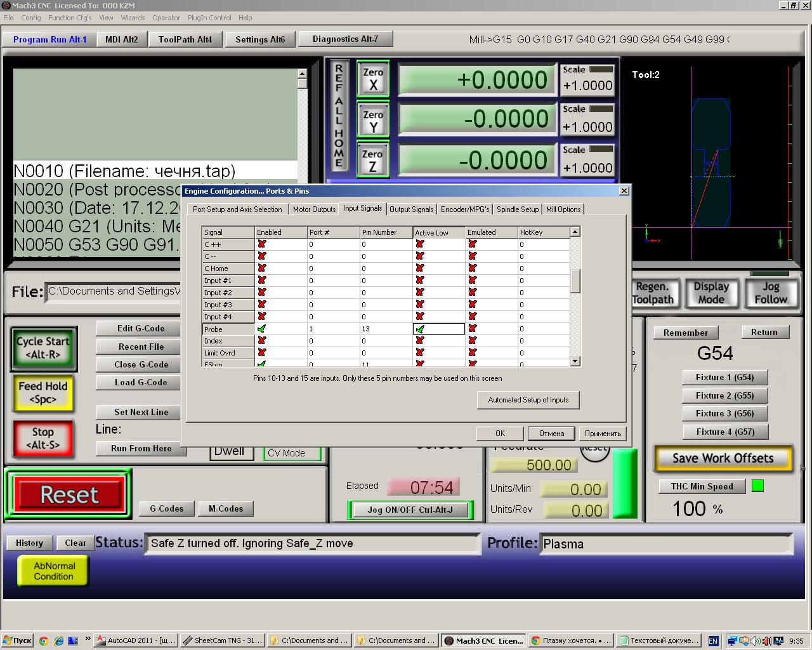
Task: Open the ToolPath Alt4 screen
Action: (185, 39)
